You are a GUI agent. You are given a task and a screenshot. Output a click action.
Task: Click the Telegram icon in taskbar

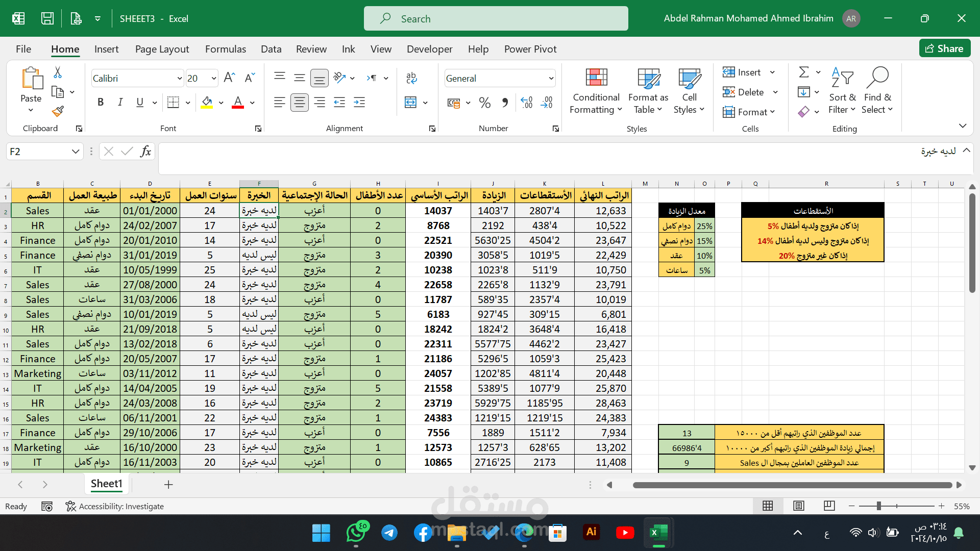click(x=389, y=533)
